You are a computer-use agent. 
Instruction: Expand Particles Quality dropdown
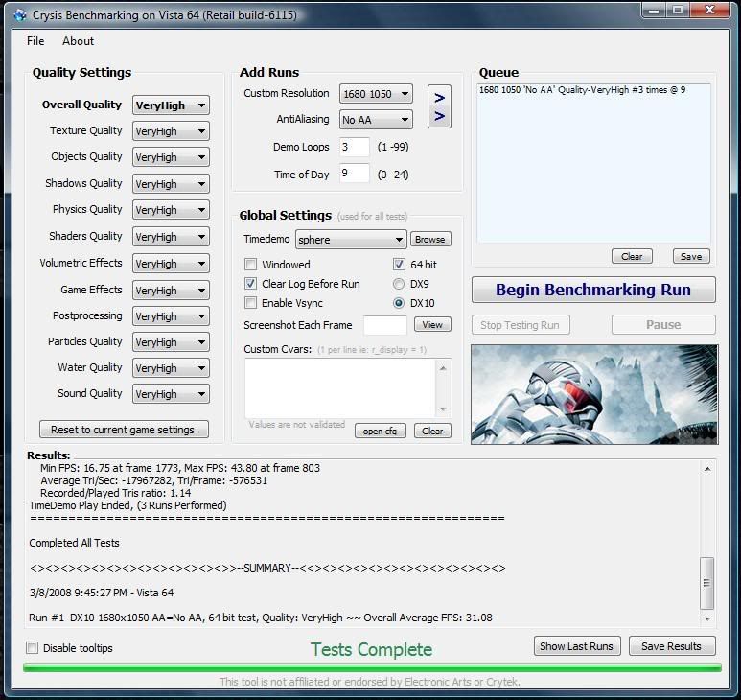[x=171, y=342]
